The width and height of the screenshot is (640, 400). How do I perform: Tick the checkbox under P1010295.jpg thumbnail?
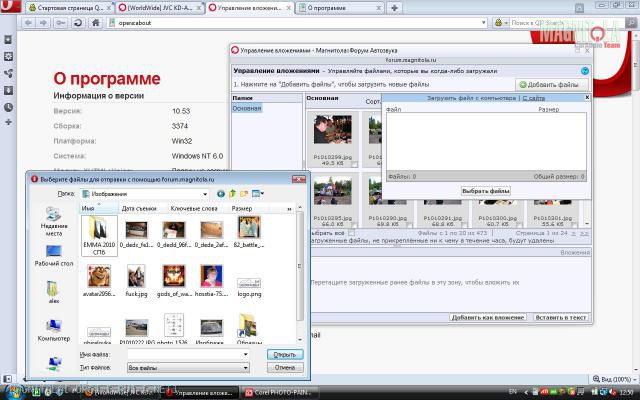click(355, 223)
